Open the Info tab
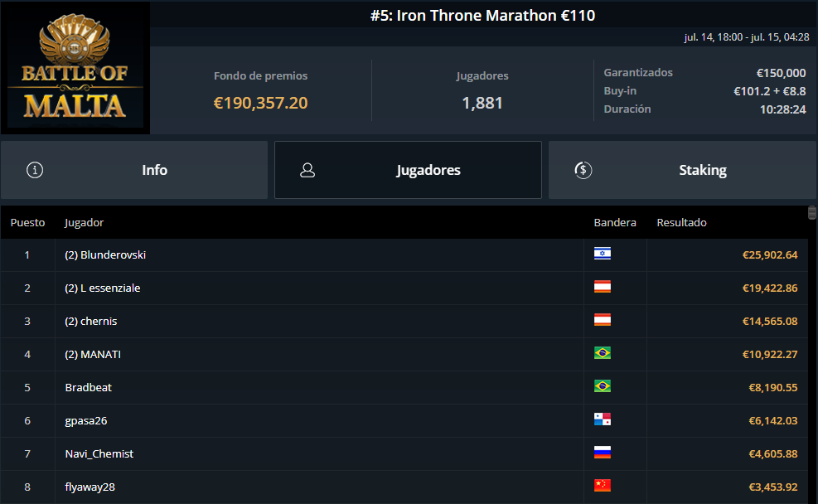818x504 pixels. 134,170
